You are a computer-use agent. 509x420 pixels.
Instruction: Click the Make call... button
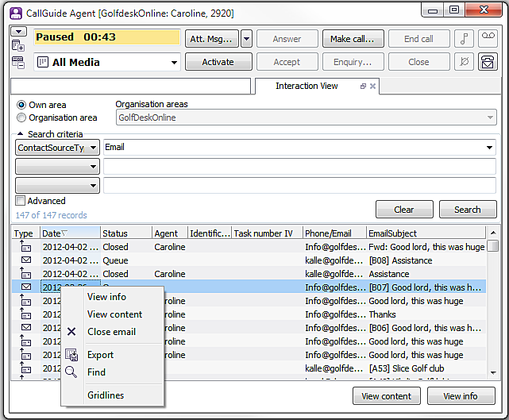[x=353, y=39]
